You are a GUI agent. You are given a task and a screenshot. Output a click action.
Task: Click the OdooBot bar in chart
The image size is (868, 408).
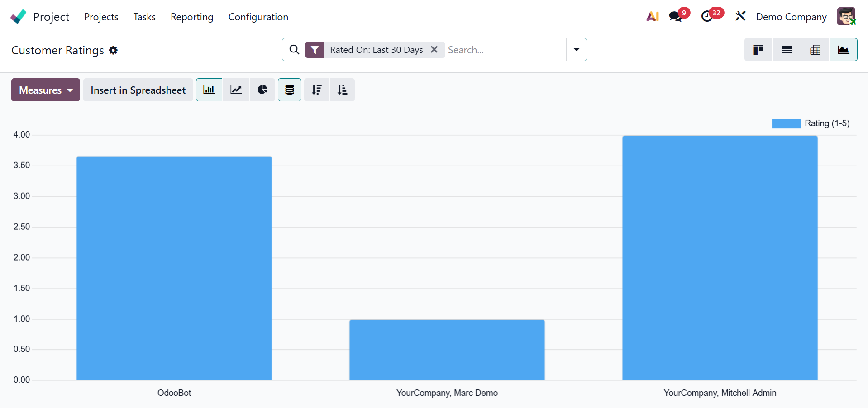point(174,268)
